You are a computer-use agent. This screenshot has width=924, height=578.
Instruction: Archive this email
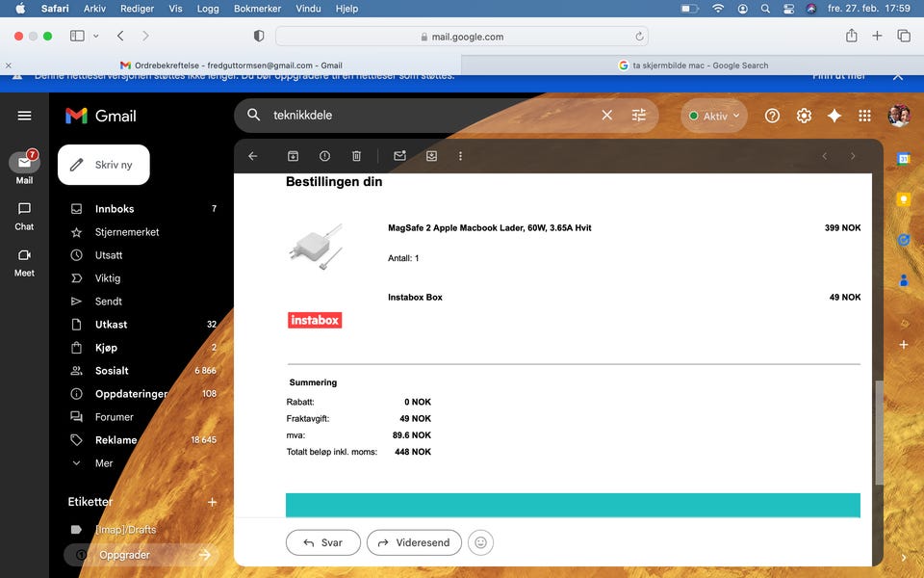pyautogui.click(x=293, y=156)
